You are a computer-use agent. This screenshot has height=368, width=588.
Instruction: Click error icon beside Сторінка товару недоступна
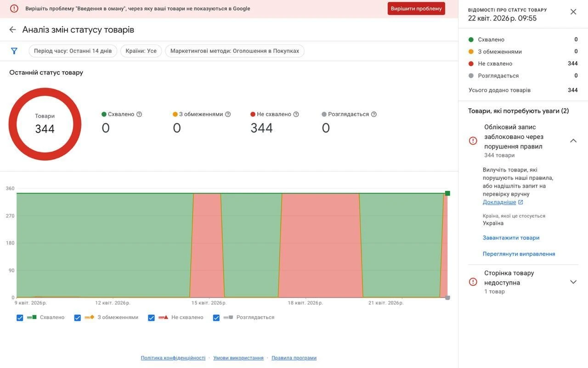tap(473, 282)
